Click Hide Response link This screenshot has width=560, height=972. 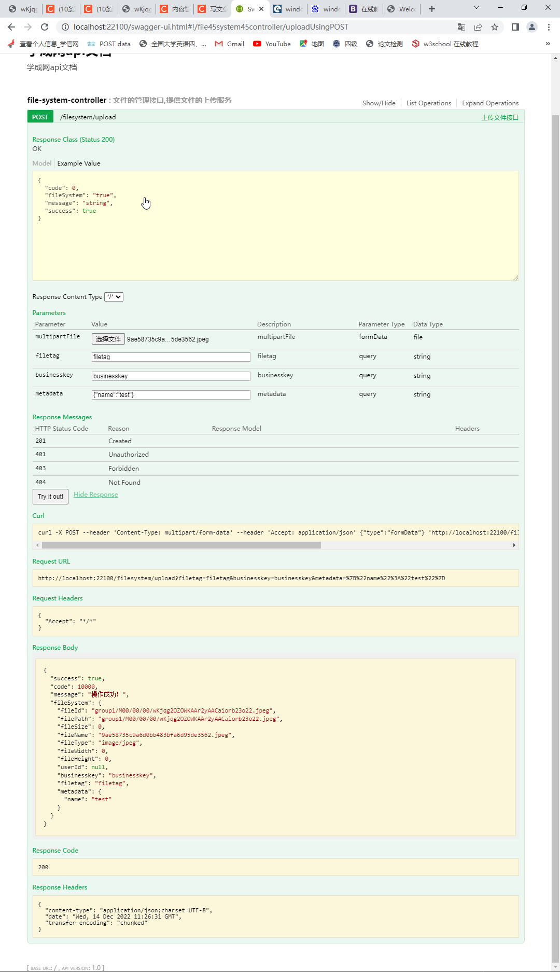tap(96, 495)
